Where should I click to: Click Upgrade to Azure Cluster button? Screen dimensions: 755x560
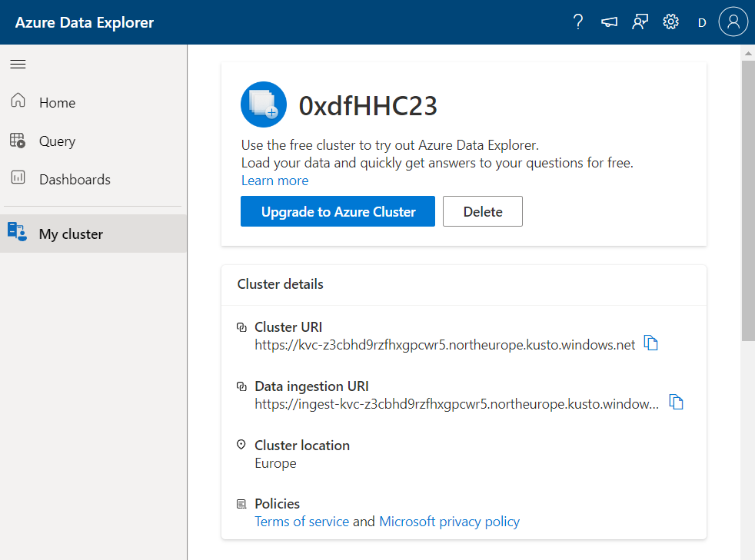pos(338,211)
